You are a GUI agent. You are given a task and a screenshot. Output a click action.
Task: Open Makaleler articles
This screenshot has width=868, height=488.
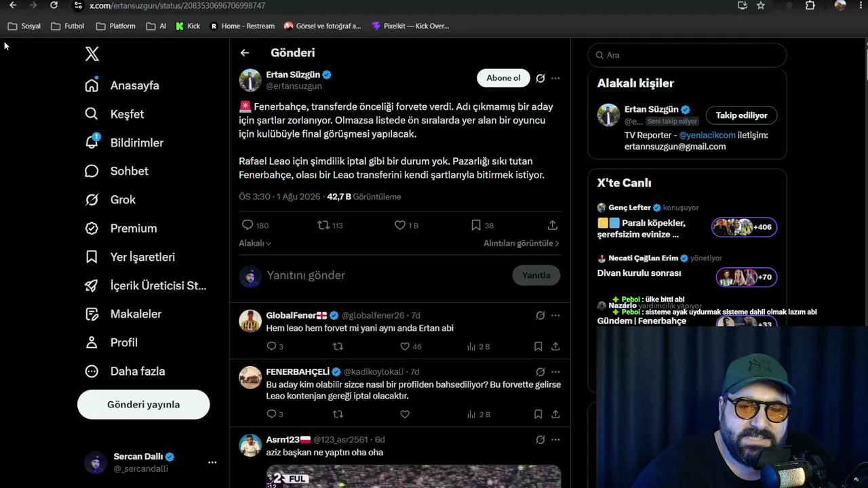pos(123,314)
